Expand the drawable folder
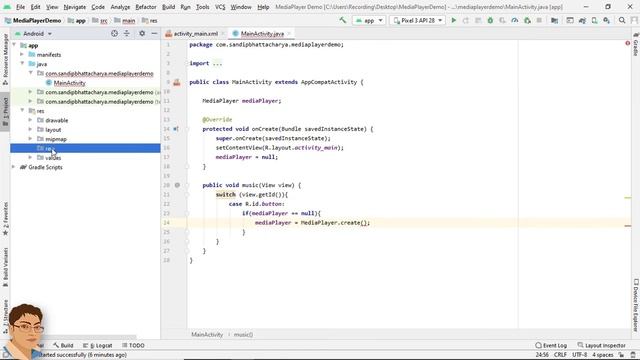The width and height of the screenshot is (640, 360). pos(30,120)
